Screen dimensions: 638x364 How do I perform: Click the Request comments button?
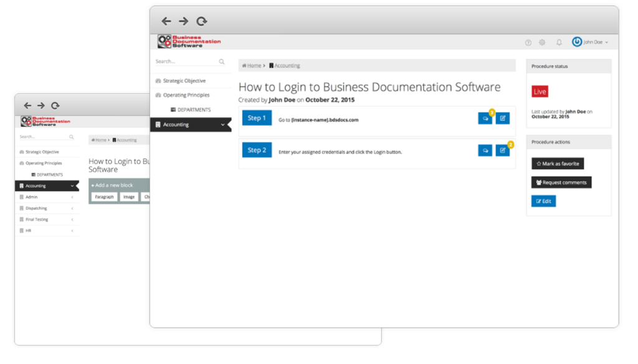coord(561,182)
